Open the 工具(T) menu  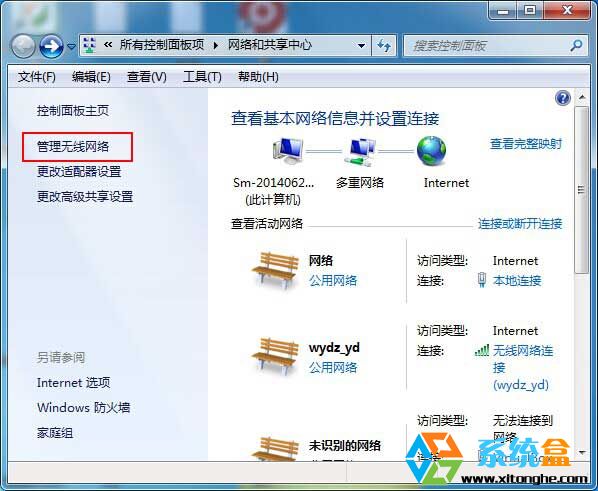(202, 77)
